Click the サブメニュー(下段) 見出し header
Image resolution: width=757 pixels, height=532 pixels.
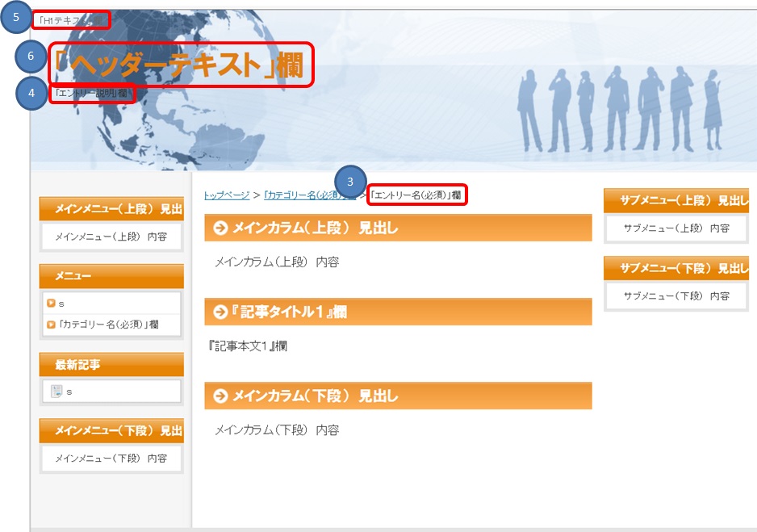(x=676, y=268)
